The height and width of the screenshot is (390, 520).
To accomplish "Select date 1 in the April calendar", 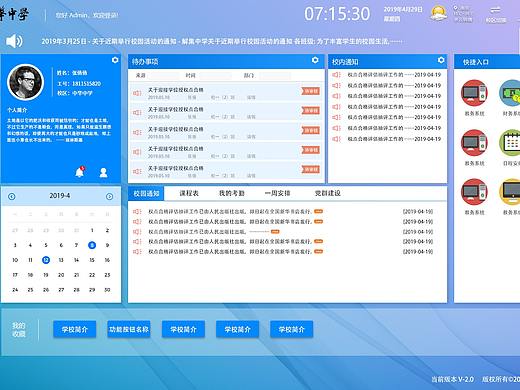I will click(x=92, y=230).
